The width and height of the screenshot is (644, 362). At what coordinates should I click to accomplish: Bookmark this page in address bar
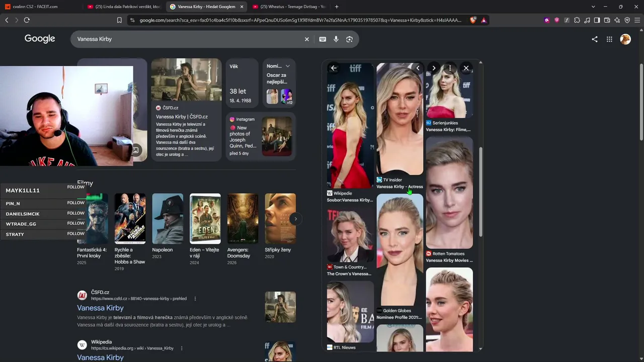[x=119, y=20]
